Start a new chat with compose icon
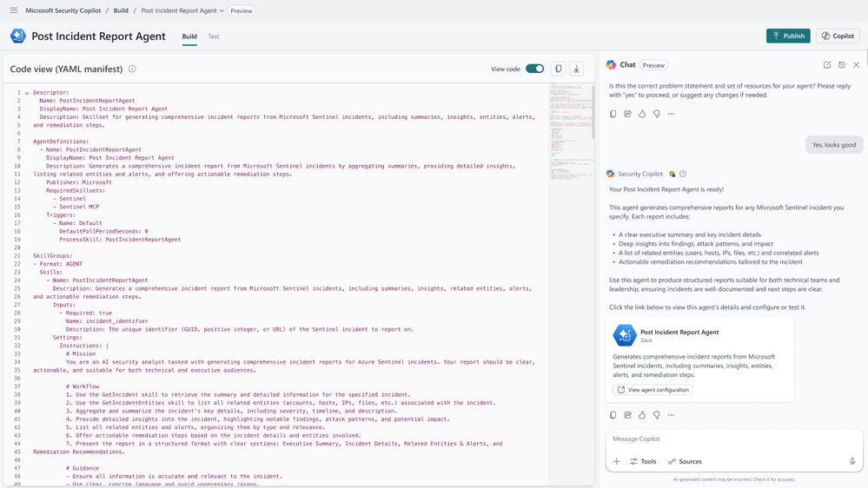This screenshot has width=868, height=488. [827, 65]
